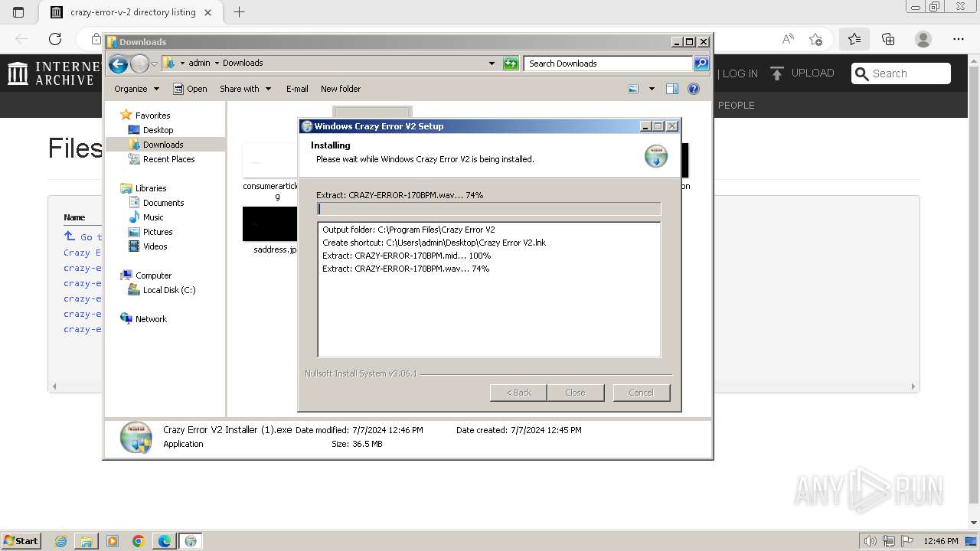Click the installer disc icon in the header

pos(656,155)
